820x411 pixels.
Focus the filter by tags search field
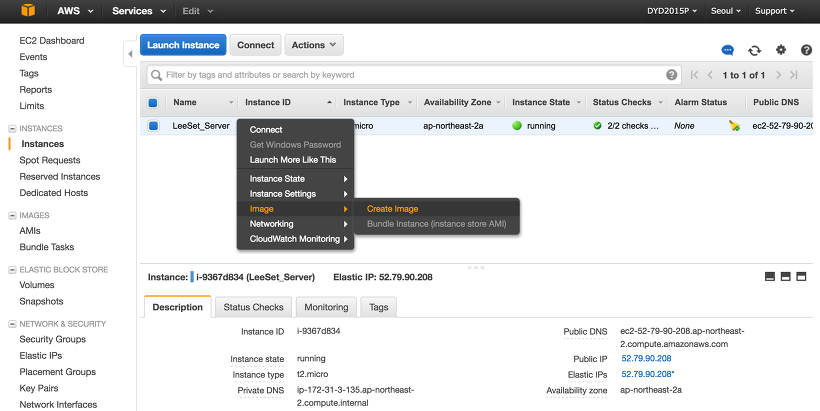(413, 75)
